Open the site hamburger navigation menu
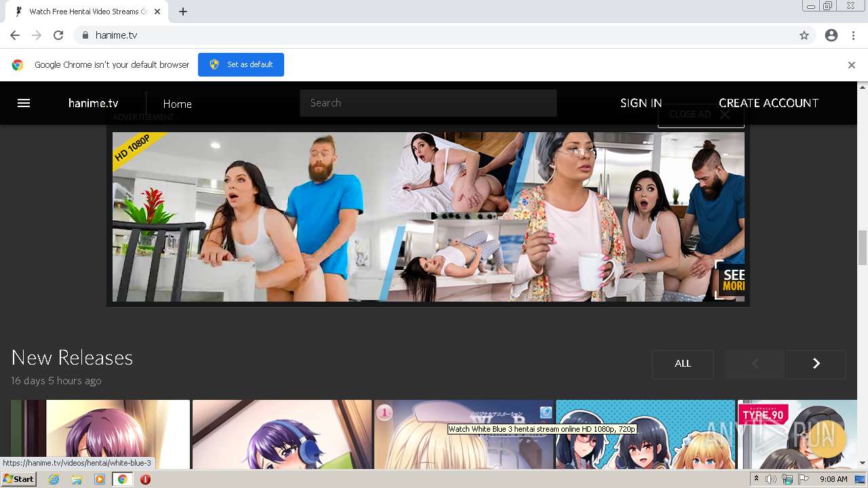The width and height of the screenshot is (868, 488). pos(24,103)
